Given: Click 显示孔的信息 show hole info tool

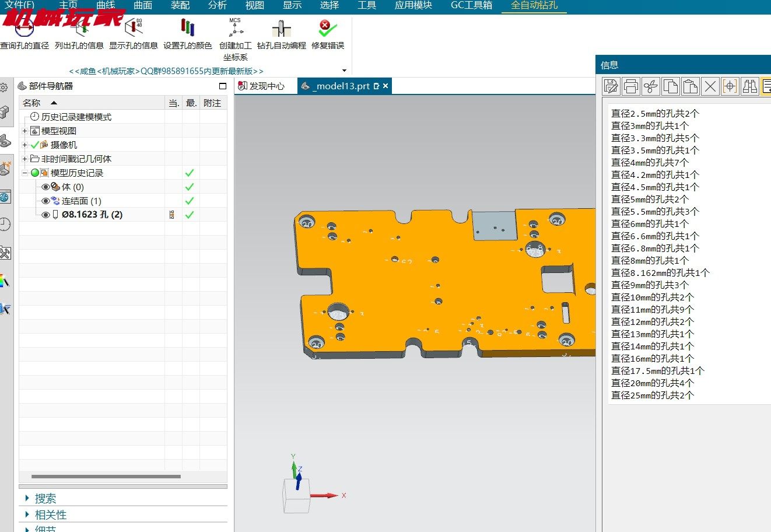Looking at the screenshot, I should (134, 34).
